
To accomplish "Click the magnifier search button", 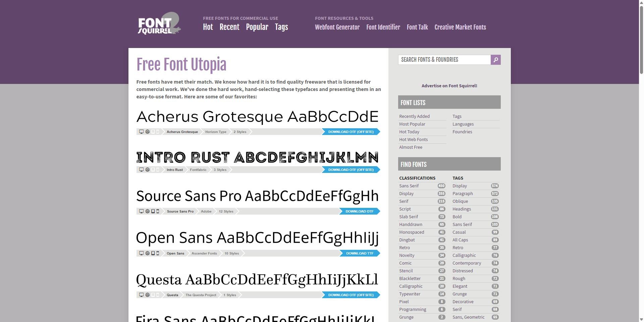I will (x=496, y=60).
